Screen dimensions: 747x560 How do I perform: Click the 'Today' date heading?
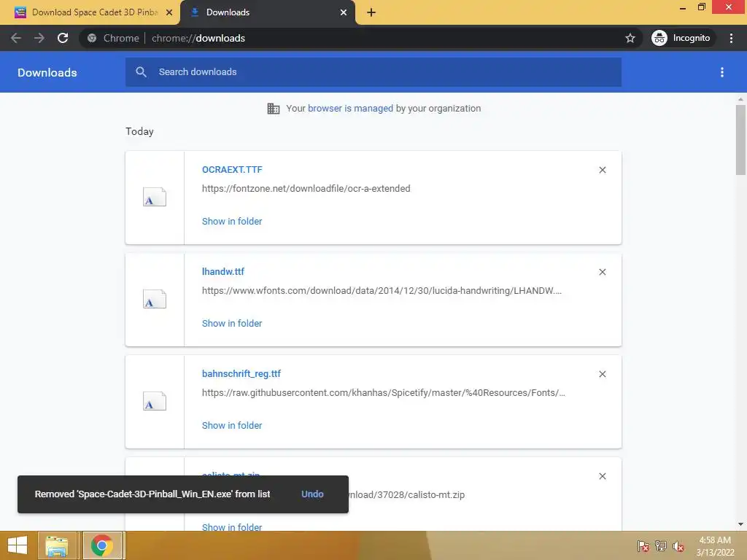coord(139,131)
